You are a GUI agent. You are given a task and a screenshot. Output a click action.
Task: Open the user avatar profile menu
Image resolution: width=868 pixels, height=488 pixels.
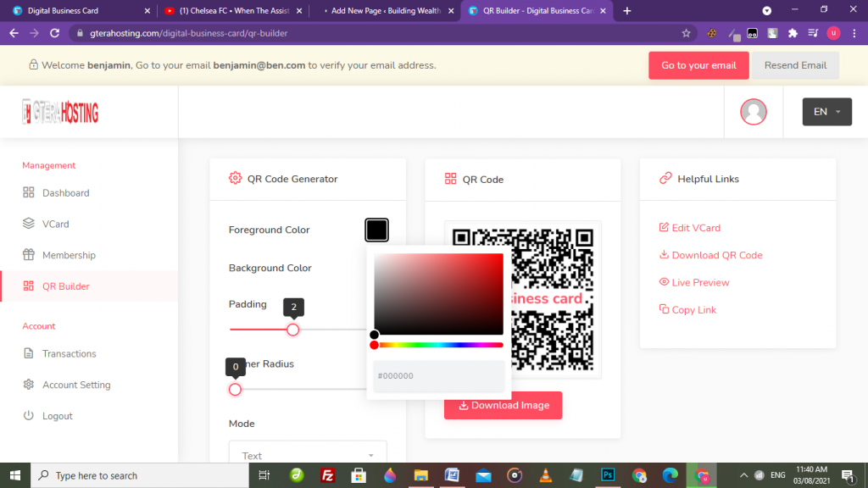[754, 112]
